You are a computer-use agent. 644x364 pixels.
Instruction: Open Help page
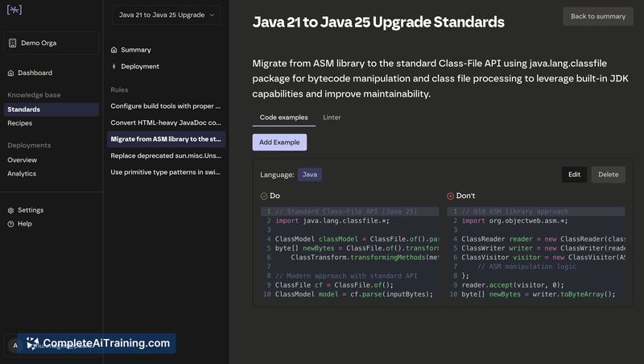(x=51, y=224)
